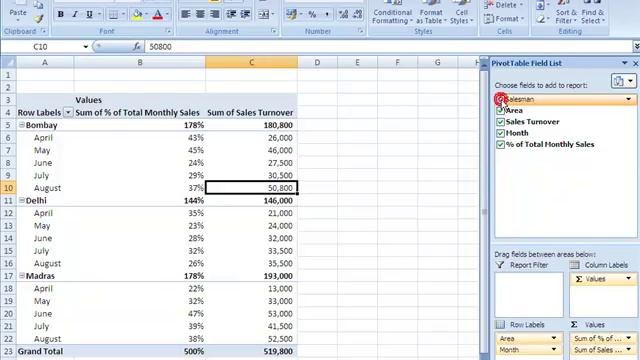The height and width of the screenshot is (360, 640).
Task: Collapse the Madras group
Action: click(x=22, y=276)
